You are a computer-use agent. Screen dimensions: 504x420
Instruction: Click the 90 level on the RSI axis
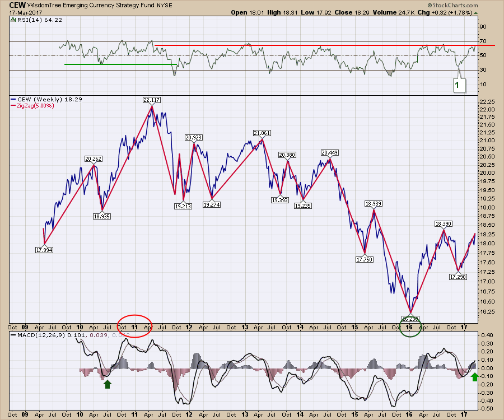483,27
